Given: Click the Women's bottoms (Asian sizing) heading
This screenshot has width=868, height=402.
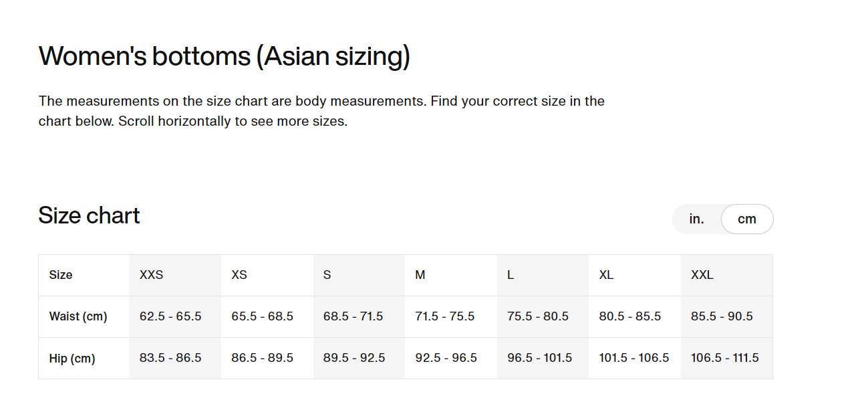Looking at the screenshot, I should pos(225,56).
